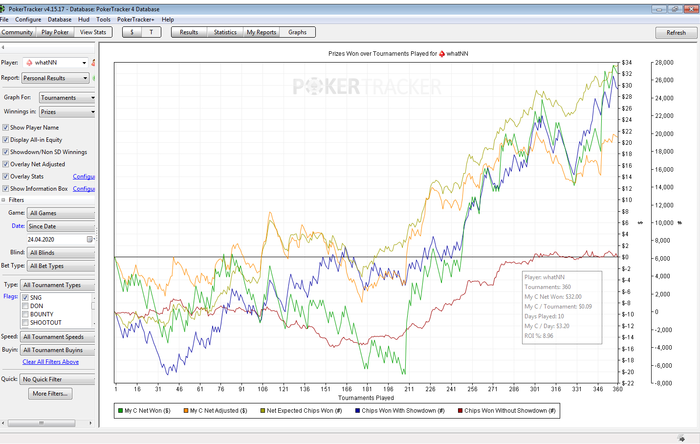Screen dimensions: 700x444
Task: Open the Database menu
Action: tap(59, 20)
